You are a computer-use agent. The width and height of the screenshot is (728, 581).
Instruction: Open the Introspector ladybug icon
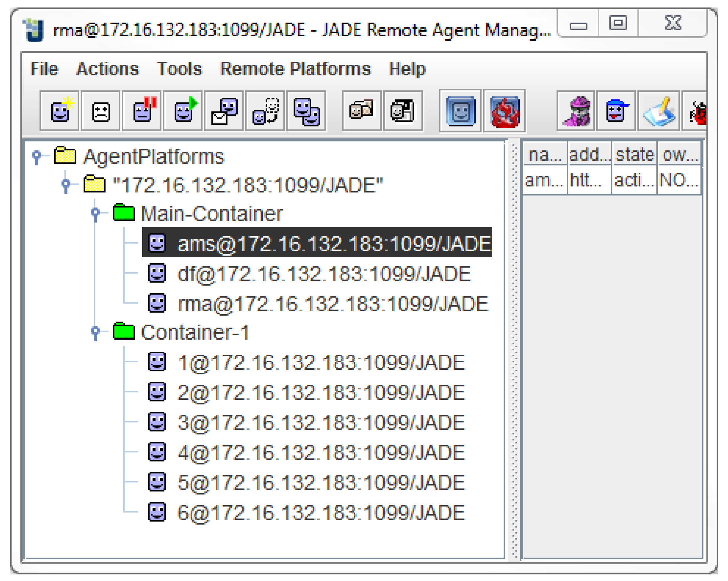[x=698, y=111]
